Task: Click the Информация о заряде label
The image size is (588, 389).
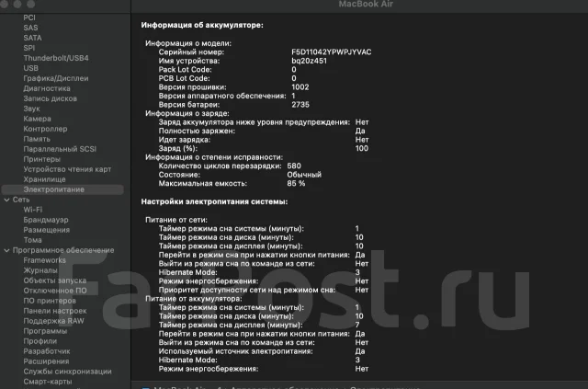Action: click(x=187, y=113)
